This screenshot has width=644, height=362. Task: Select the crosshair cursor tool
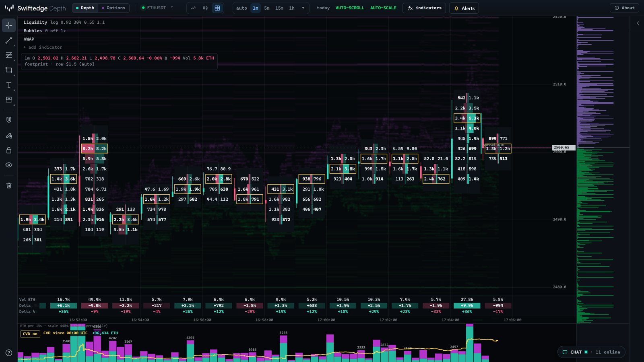point(9,25)
